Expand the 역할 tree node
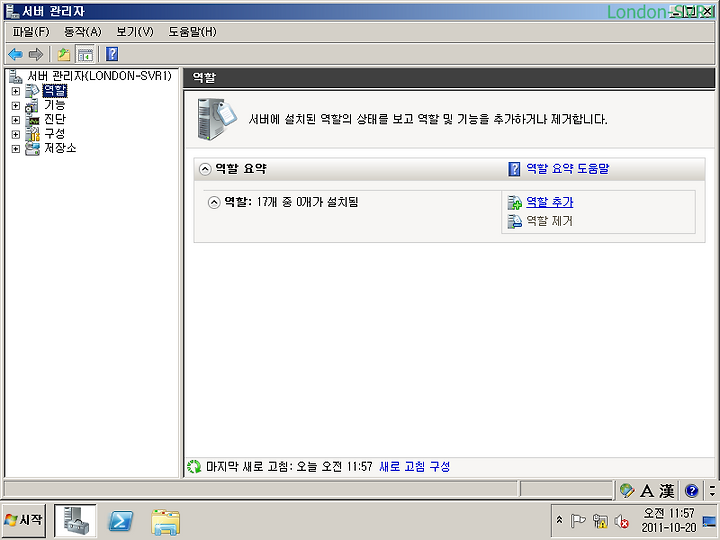720x540 pixels. [16, 91]
